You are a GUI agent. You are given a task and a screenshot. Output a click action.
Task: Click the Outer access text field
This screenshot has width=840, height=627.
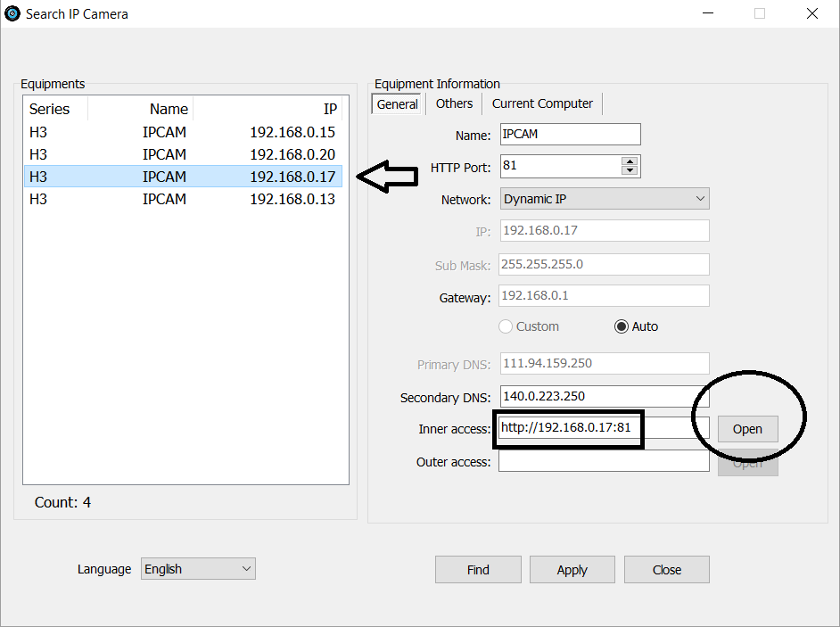point(603,461)
